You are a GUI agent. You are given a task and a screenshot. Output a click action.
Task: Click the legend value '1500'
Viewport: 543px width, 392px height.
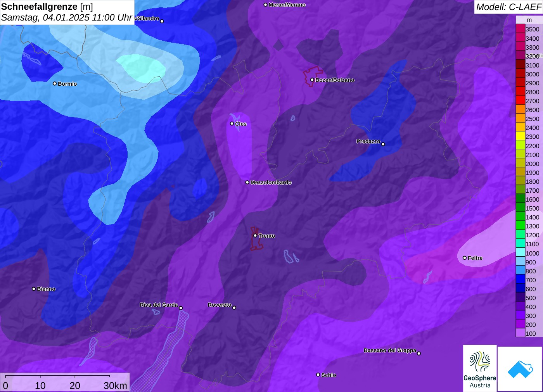pyautogui.click(x=533, y=208)
